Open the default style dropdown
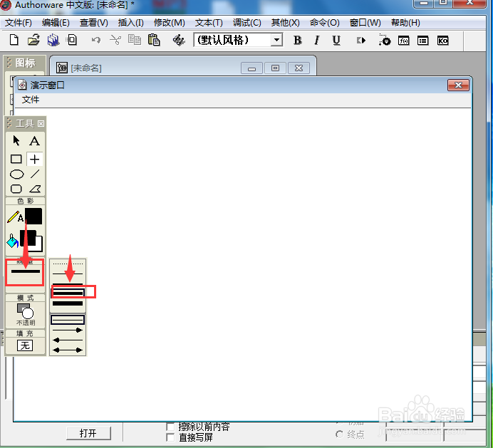 point(276,40)
